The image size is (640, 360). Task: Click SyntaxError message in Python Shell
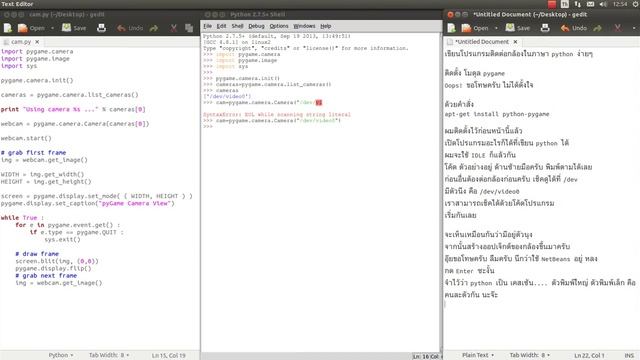pos(277,115)
